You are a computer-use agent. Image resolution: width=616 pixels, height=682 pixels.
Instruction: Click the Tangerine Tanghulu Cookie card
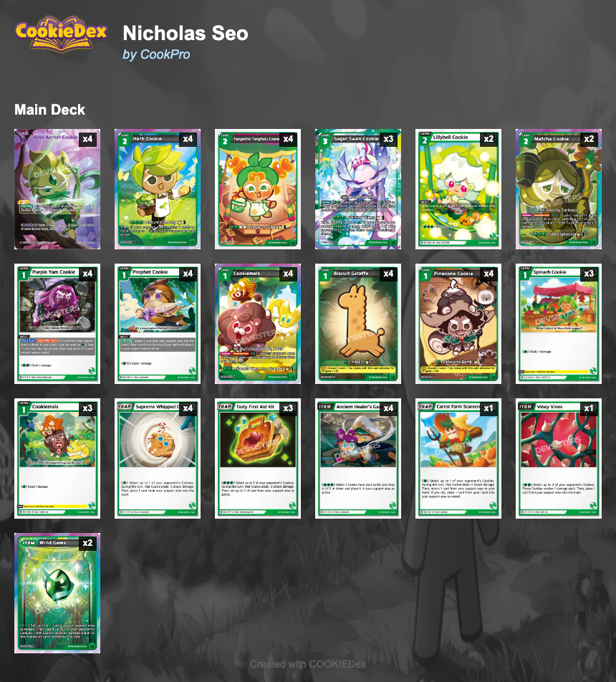tap(258, 189)
